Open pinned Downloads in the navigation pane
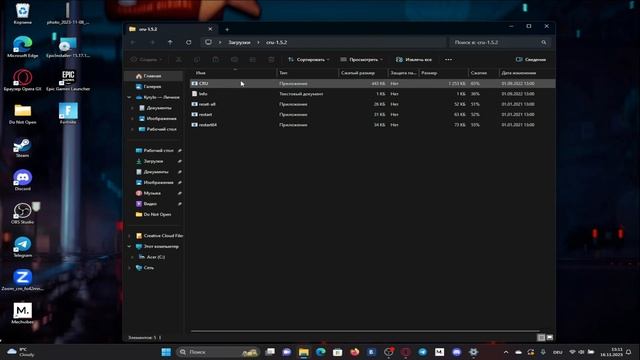This screenshot has width=640, height=360. (154, 162)
